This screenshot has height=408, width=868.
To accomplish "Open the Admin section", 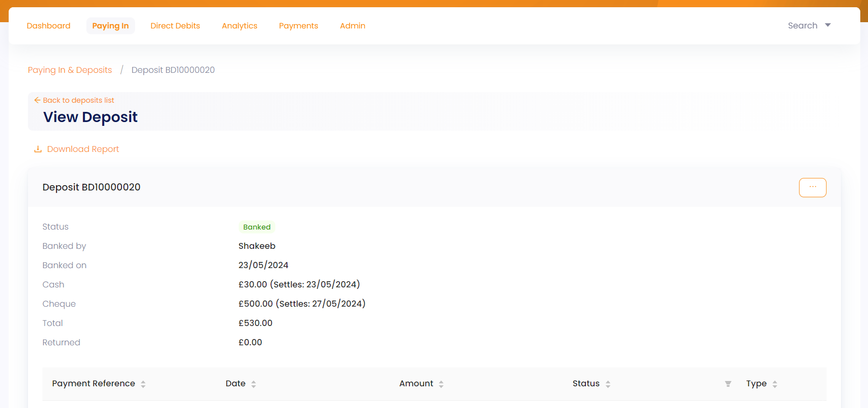I will pyautogui.click(x=353, y=26).
